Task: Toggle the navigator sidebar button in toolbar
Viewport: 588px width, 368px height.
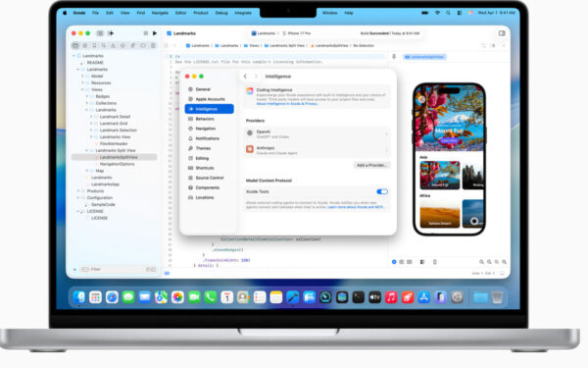Action: 100,33
